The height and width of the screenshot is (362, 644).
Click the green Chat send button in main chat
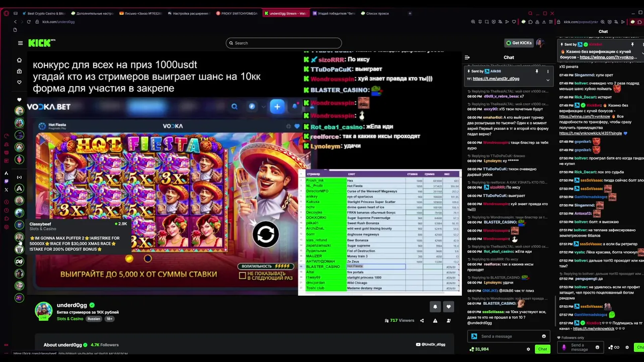(542, 349)
